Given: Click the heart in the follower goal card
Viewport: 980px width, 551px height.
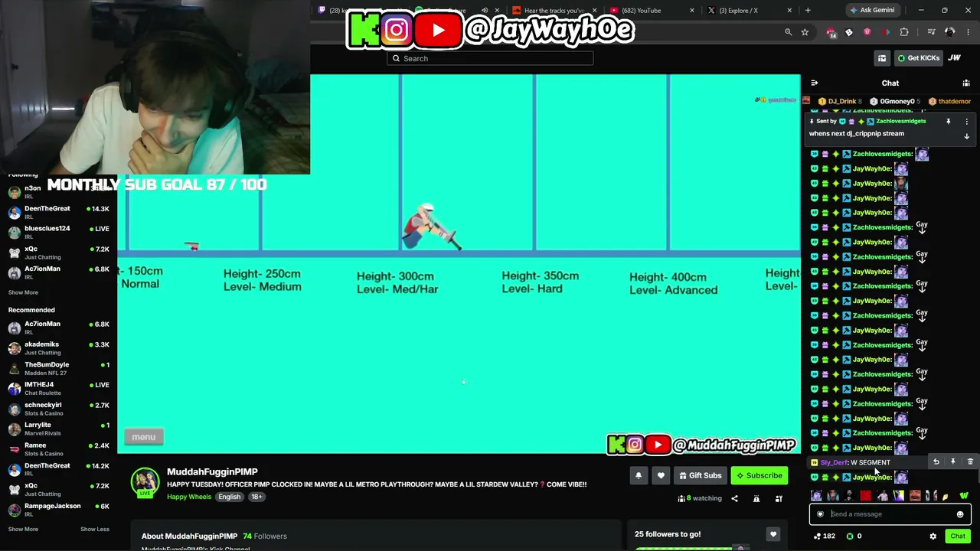Looking at the screenshot, I should tap(773, 534).
